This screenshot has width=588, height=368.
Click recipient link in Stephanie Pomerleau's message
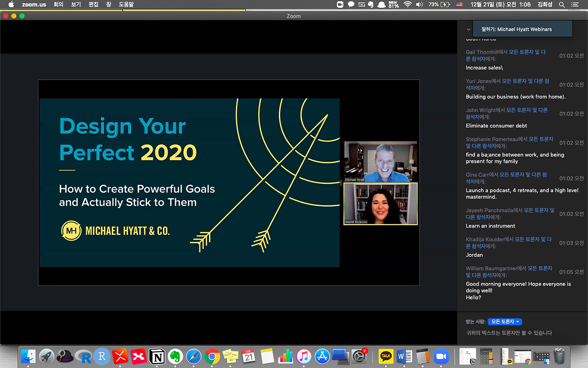[x=510, y=143]
